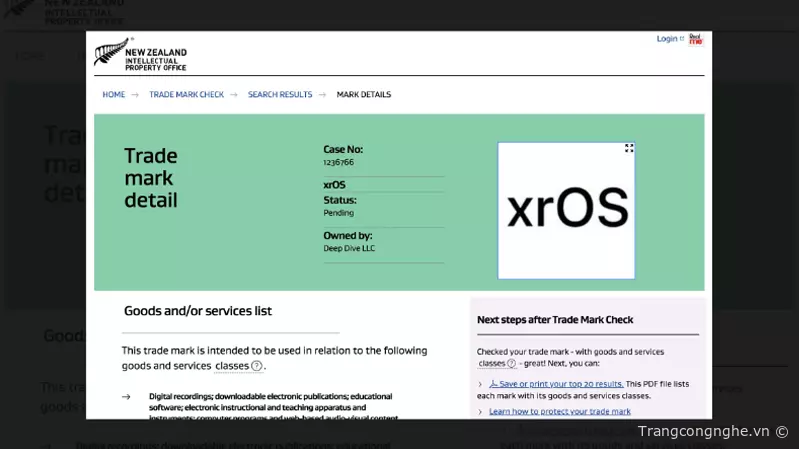This screenshot has height=449, width=799.
Task: Go to HOME breadcrumb
Action: 113,95
